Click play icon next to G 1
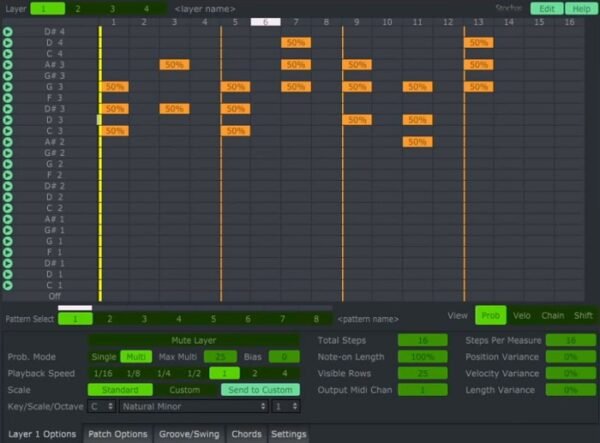Viewport: 600px width, 443px height. 8,241
